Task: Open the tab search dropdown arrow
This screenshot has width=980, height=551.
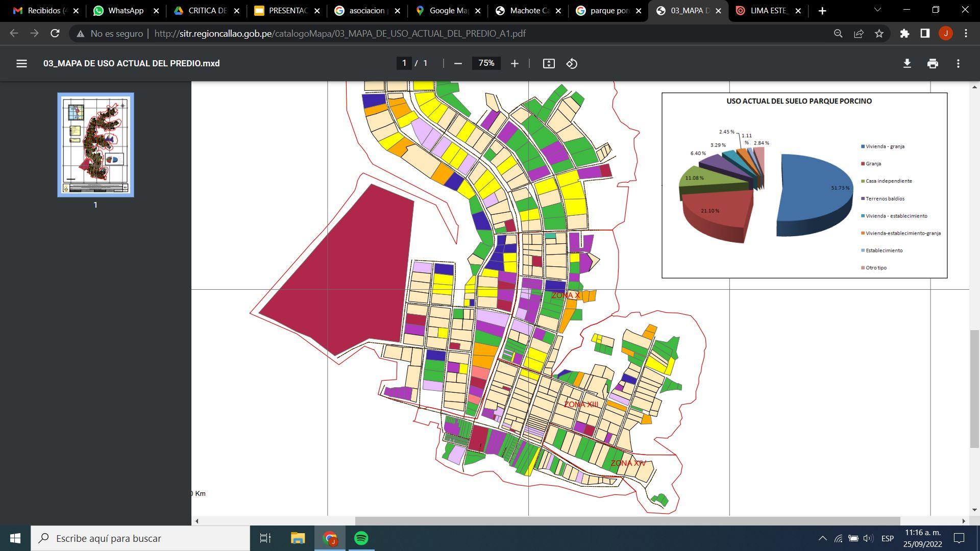Action: (x=877, y=10)
